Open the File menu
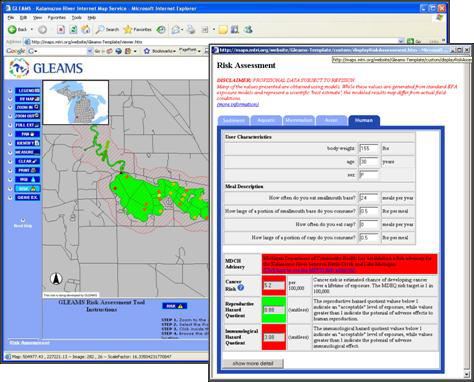 point(11,17)
